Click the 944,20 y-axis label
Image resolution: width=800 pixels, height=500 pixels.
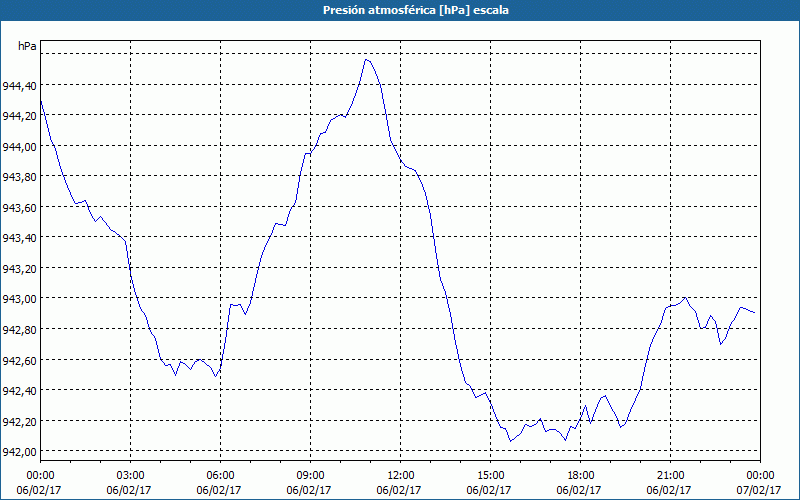[x=19, y=116]
